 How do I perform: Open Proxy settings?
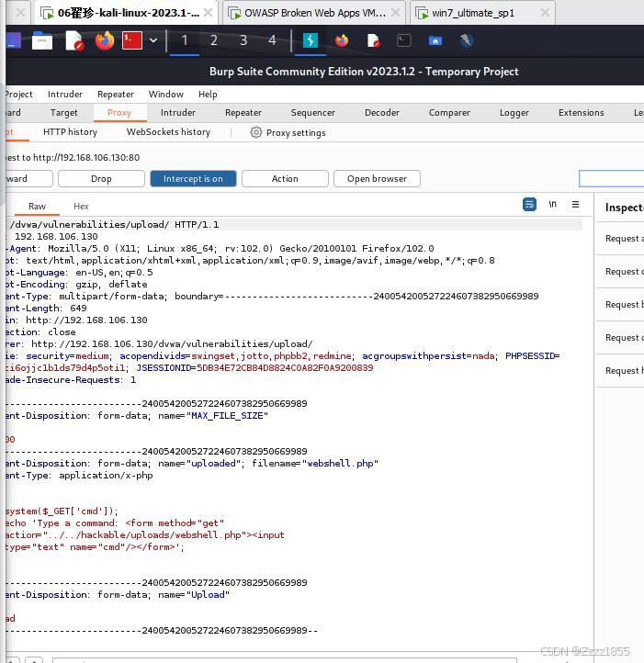pos(296,133)
